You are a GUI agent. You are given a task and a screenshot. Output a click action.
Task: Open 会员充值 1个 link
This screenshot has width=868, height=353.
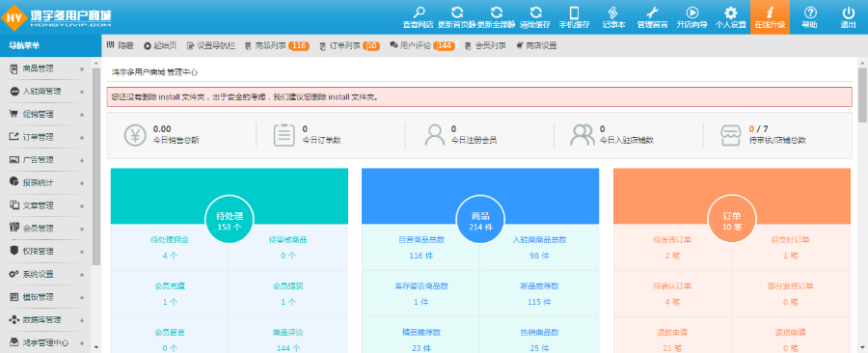170,294
